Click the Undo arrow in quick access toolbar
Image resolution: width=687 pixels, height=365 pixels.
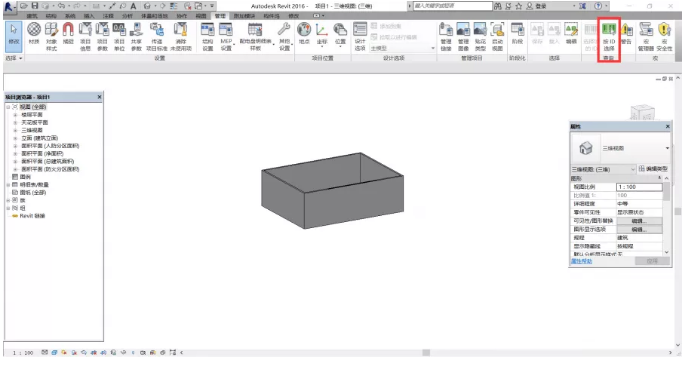pyautogui.click(x=61, y=6)
